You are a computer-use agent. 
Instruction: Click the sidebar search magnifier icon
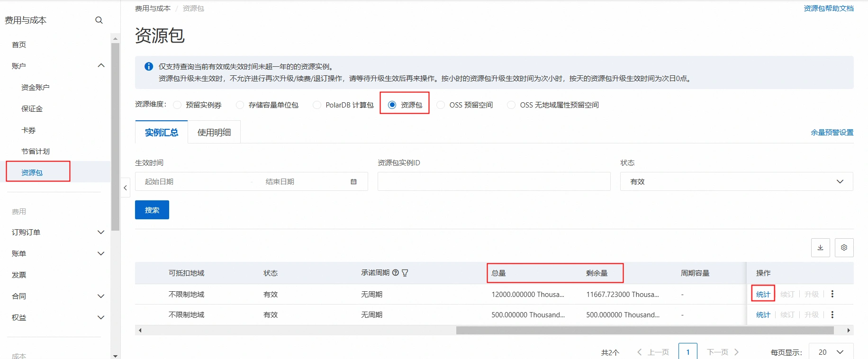tap(99, 20)
